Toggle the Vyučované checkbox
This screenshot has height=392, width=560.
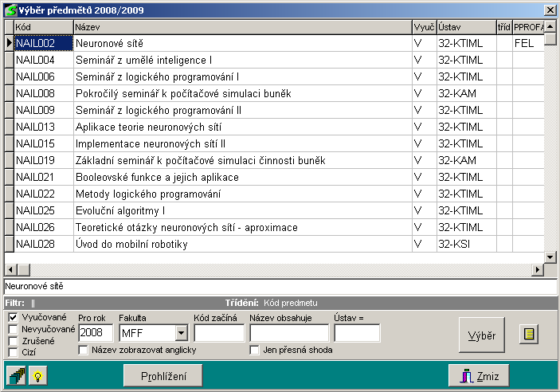pos(13,317)
